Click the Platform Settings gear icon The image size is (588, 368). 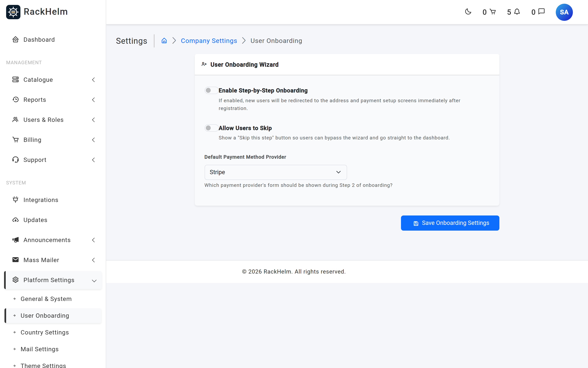pos(16,280)
